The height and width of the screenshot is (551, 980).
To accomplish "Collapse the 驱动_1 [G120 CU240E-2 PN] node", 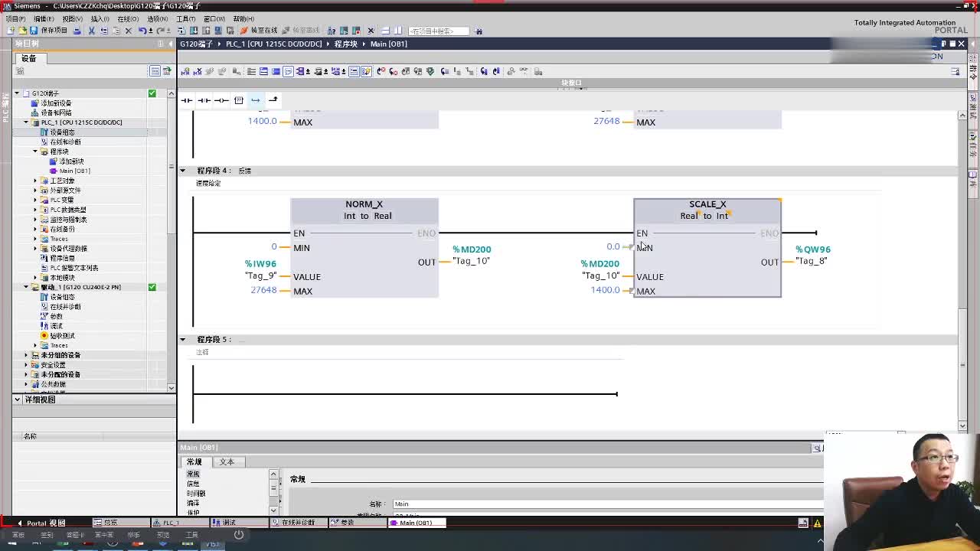I will [26, 287].
